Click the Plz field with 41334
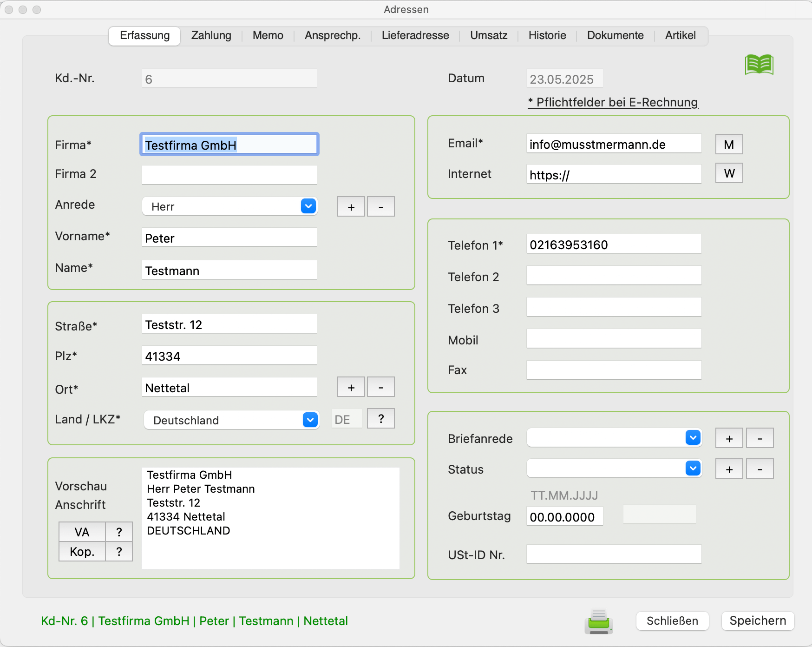Image resolution: width=812 pixels, height=647 pixels. click(x=229, y=355)
